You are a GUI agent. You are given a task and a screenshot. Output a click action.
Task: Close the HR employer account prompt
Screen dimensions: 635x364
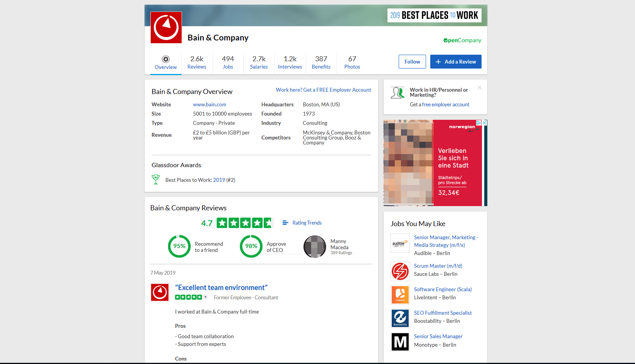[x=479, y=88]
